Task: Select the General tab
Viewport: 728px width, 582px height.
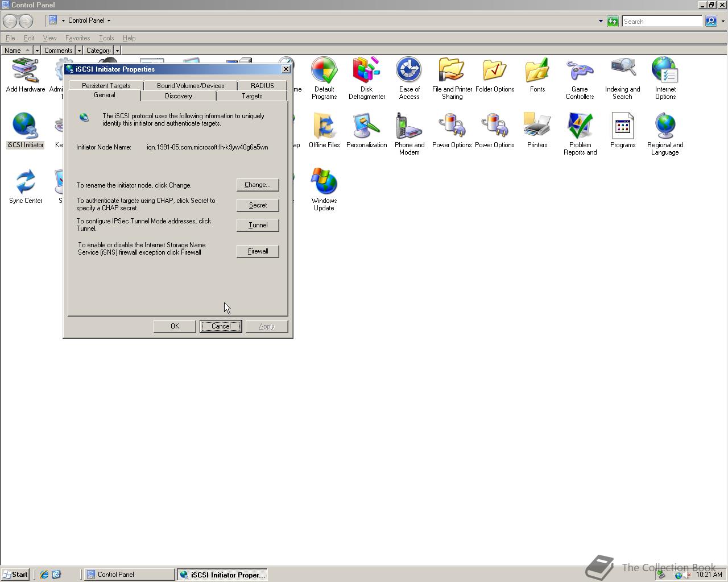Action: 105,95
